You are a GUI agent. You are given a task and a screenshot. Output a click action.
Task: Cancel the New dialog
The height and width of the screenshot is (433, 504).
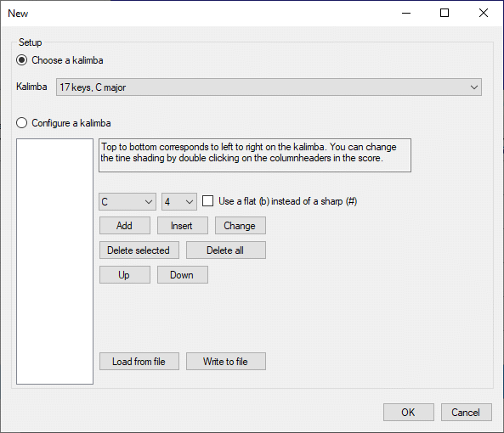pos(467,412)
